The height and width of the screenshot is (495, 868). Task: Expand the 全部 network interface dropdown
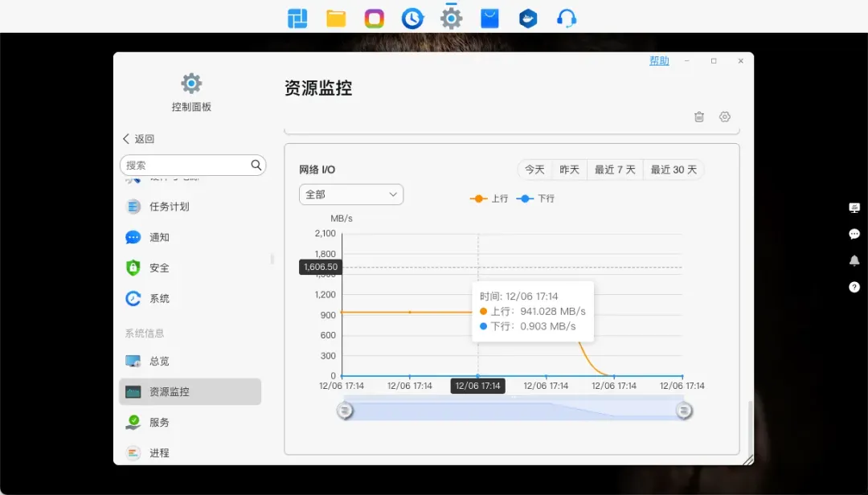pyautogui.click(x=351, y=194)
